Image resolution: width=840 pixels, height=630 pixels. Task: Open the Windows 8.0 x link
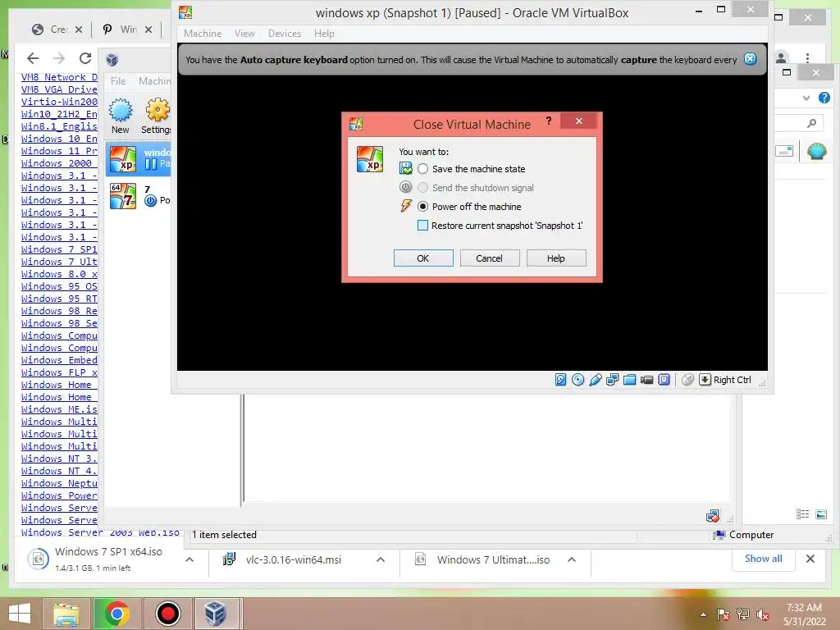tap(59, 274)
